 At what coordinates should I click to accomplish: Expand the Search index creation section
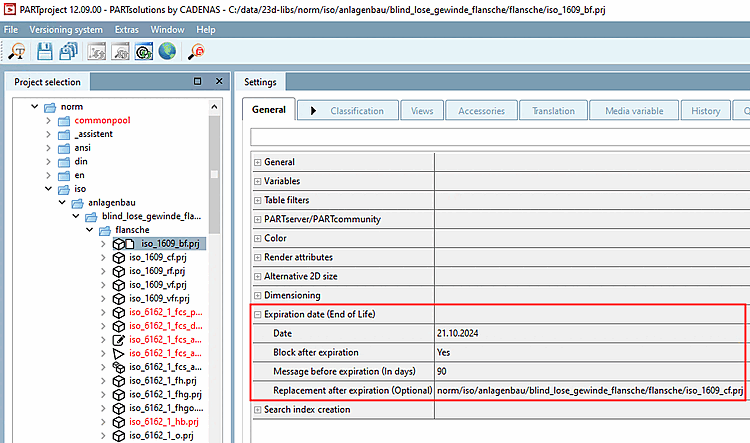[x=257, y=410]
